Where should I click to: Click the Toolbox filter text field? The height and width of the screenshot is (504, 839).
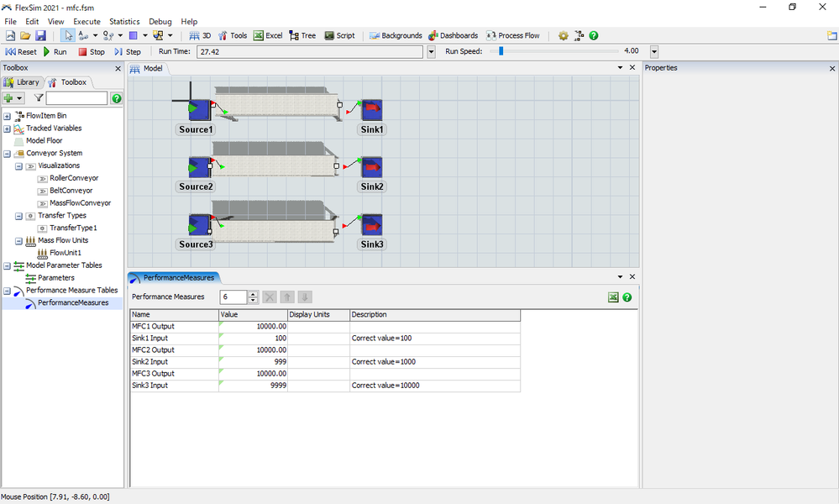coord(76,98)
